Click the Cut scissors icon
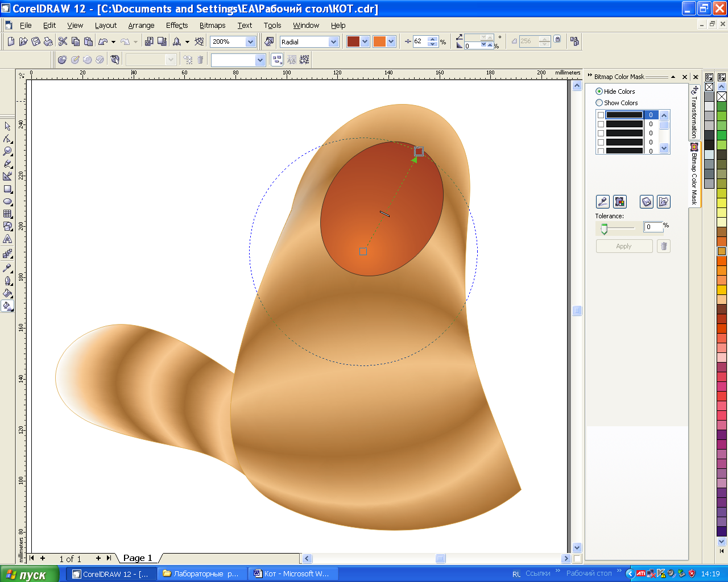The image size is (728, 582). tap(63, 41)
